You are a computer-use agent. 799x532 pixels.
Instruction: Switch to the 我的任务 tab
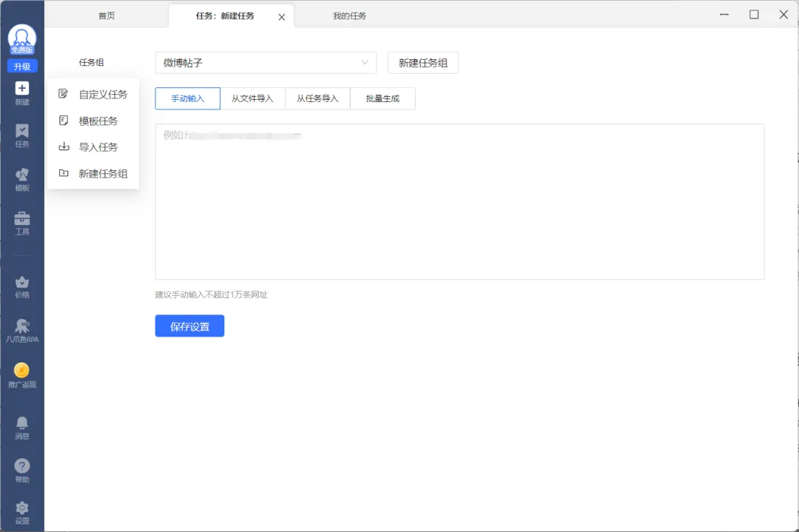click(349, 16)
